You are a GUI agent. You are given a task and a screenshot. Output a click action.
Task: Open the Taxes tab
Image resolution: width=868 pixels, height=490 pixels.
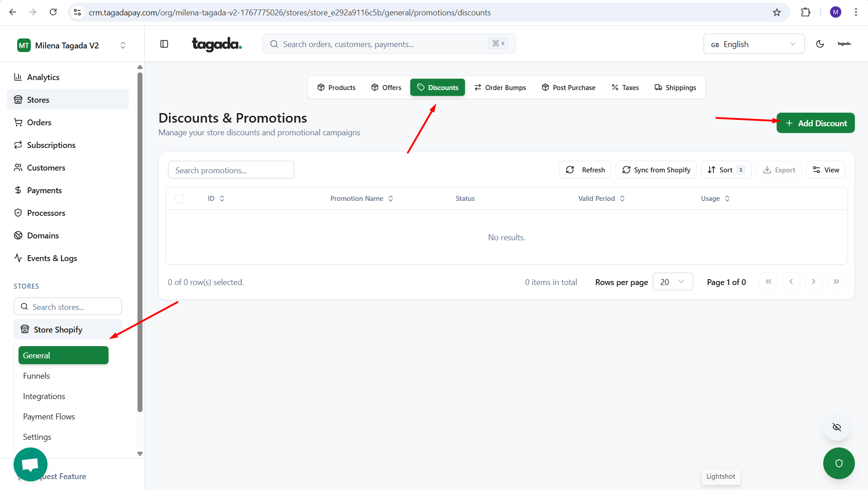point(625,87)
